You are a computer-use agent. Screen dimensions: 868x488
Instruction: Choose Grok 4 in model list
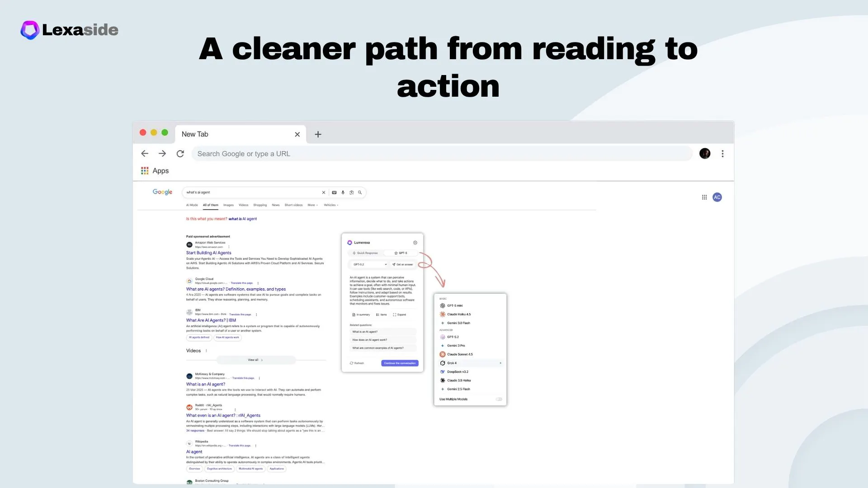470,363
